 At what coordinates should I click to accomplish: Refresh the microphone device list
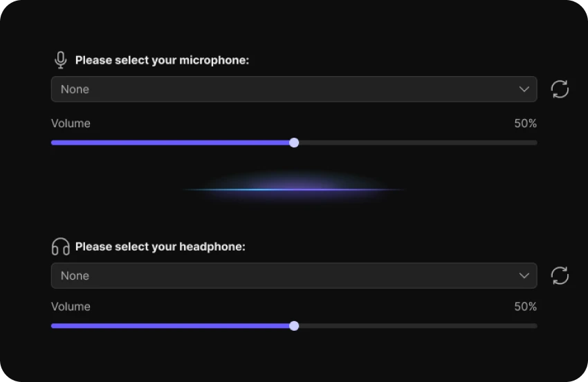click(560, 89)
